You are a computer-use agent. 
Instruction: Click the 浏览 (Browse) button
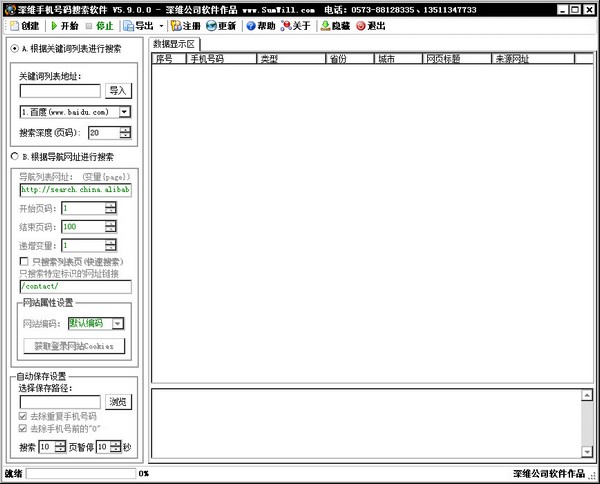(x=118, y=402)
